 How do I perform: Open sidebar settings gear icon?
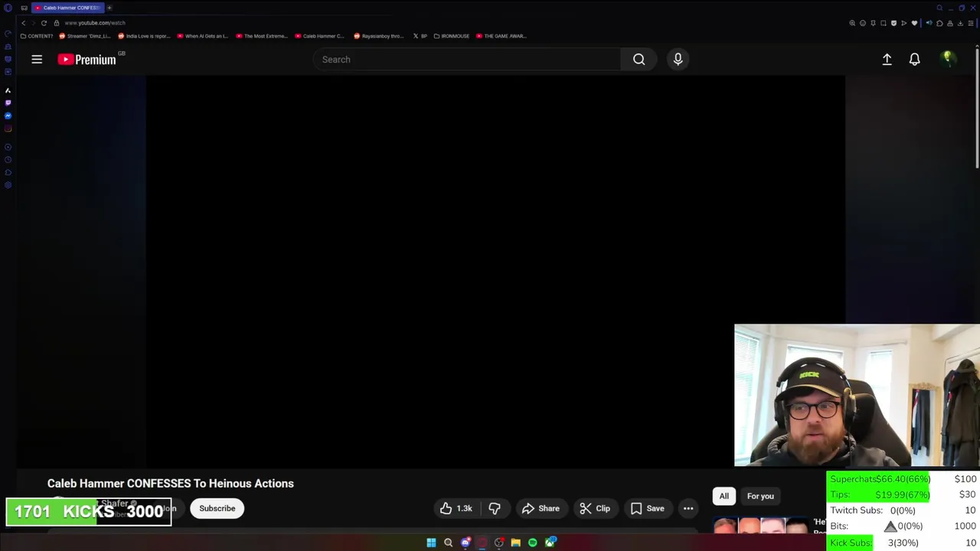8,184
